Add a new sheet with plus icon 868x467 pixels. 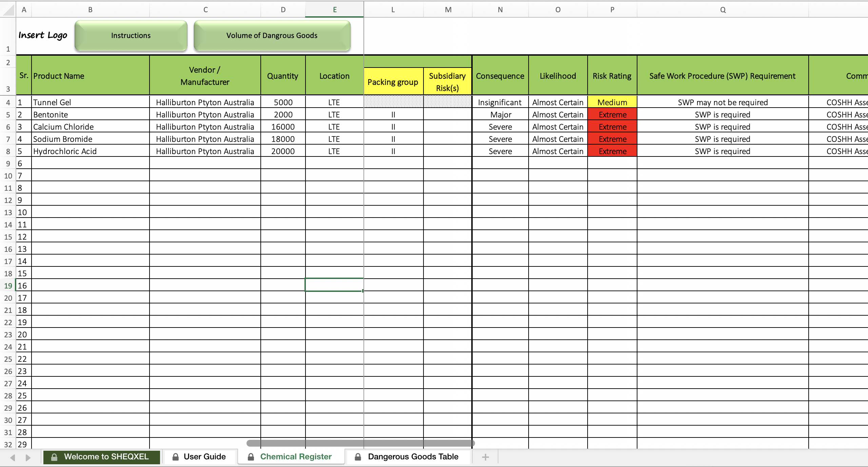pyautogui.click(x=486, y=457)
